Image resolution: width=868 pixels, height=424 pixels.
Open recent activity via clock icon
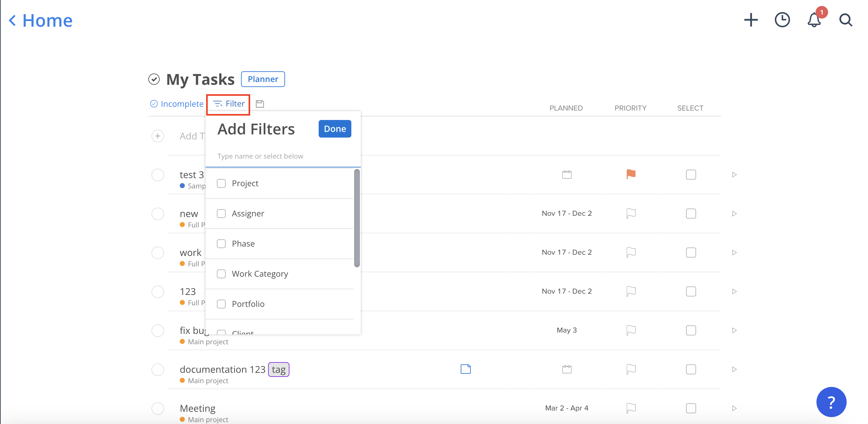pos(783,20)
